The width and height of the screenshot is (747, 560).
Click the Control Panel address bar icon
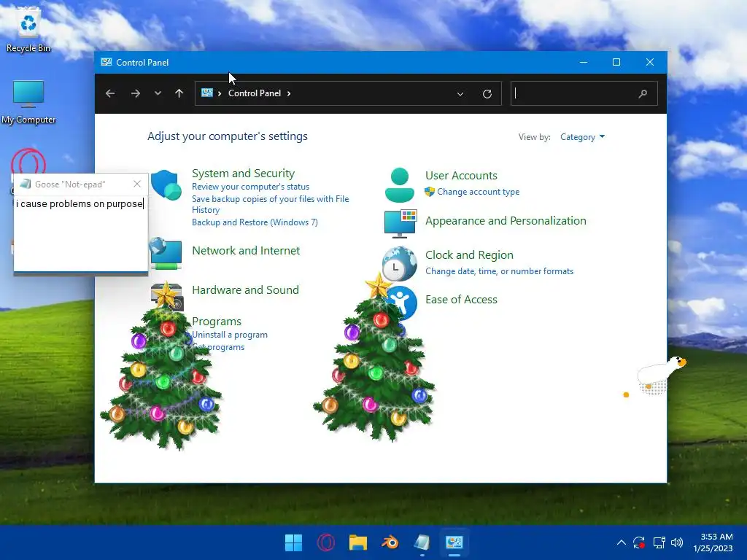(206, 93)
